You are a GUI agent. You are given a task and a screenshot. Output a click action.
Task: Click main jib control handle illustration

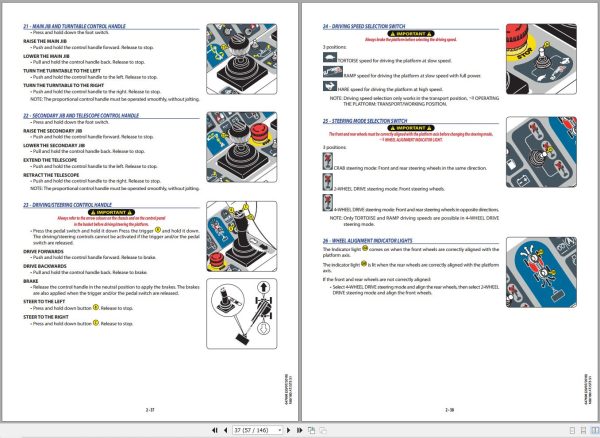click(x=242, y=59)
